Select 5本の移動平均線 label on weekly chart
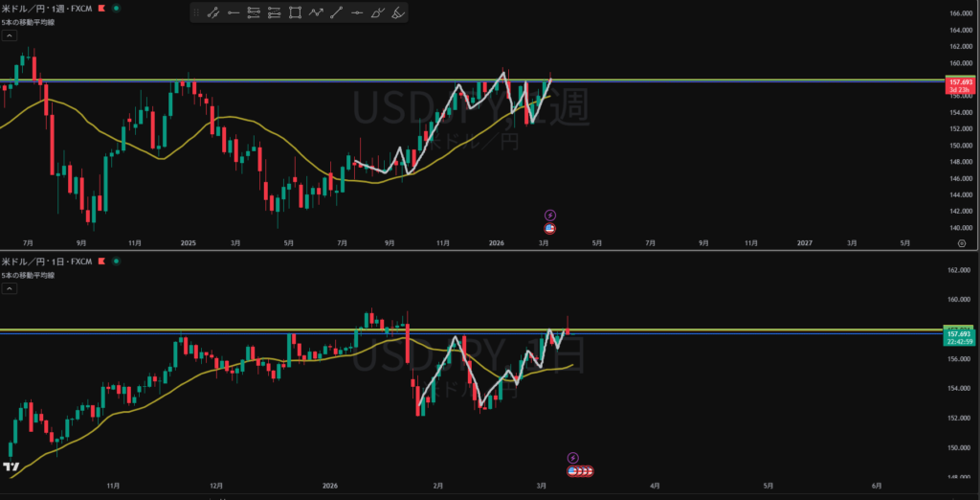Viewport: 980px width, 500px height. click(x=28, y=21)
